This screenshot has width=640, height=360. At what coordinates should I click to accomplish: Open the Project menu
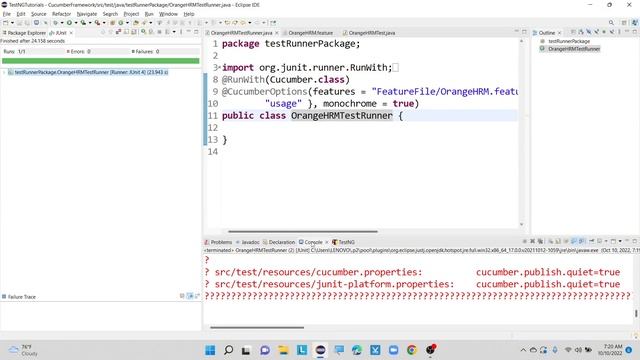(131, 14)
